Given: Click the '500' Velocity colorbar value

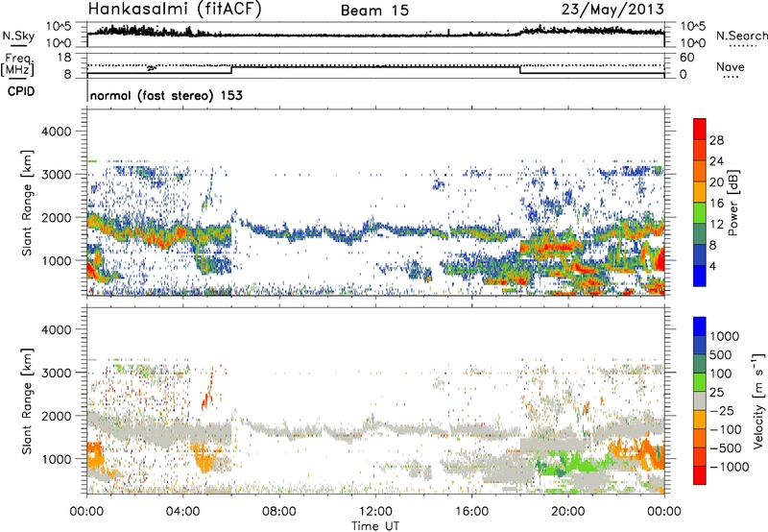Looking at the screenshot, I should click(723, 354).
